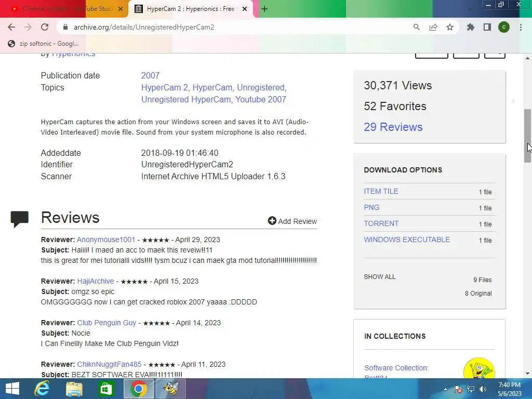Click the Reviews speech bubble icon
Image resolution: width=532 pixels, height=399 pixels.
coord(20,219)
